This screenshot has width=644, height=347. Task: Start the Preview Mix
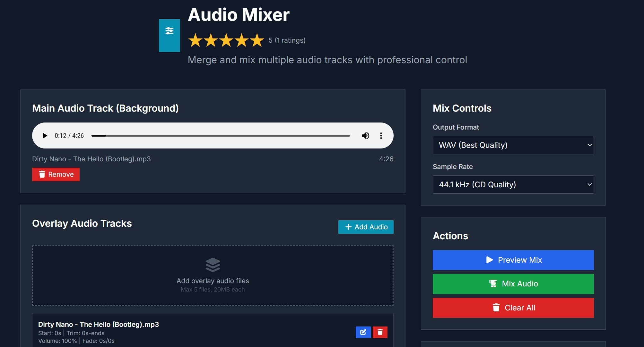[513, 260]
